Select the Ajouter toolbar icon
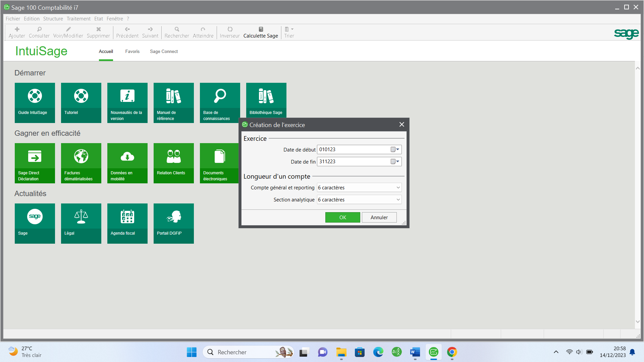 tap(17, 32)
